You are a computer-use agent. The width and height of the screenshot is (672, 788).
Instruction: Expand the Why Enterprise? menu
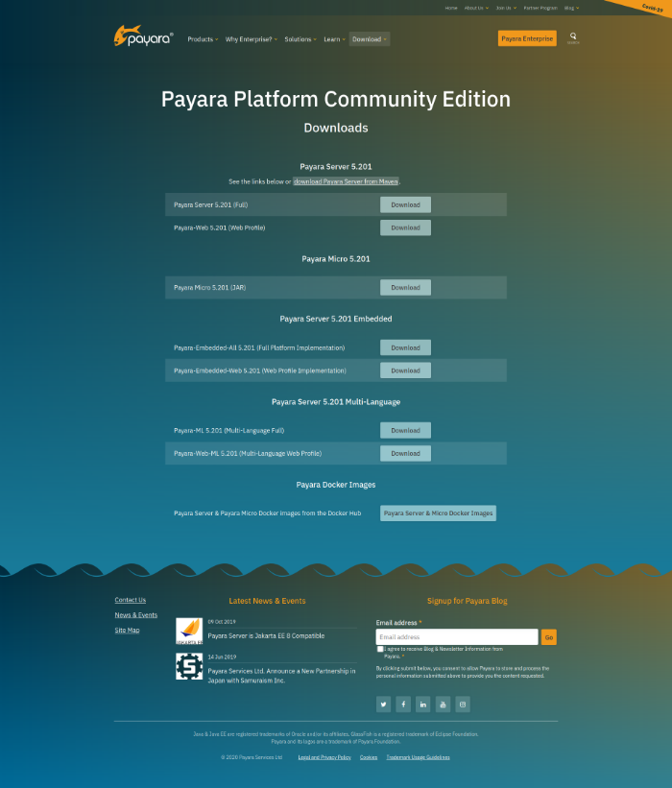point(251,39)
